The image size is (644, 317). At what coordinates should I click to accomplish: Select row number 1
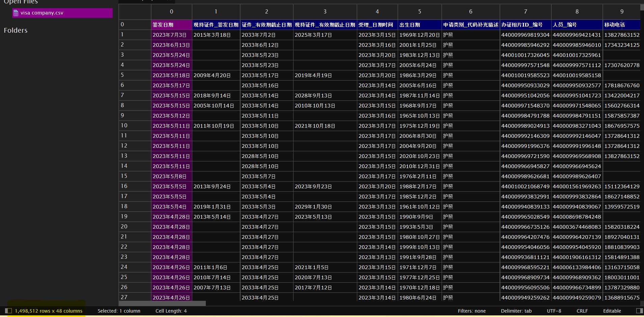click(x=135, y=35)
